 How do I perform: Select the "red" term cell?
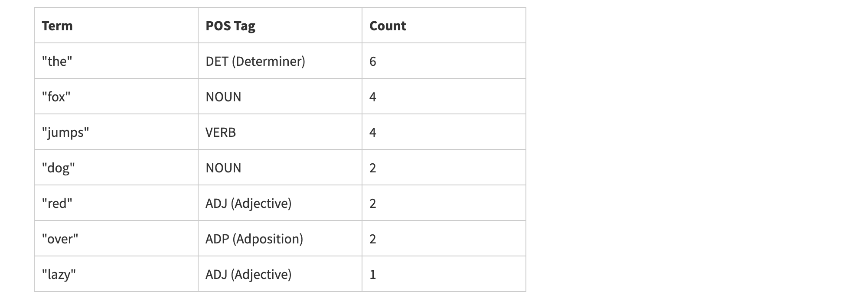tap(57, 204)
